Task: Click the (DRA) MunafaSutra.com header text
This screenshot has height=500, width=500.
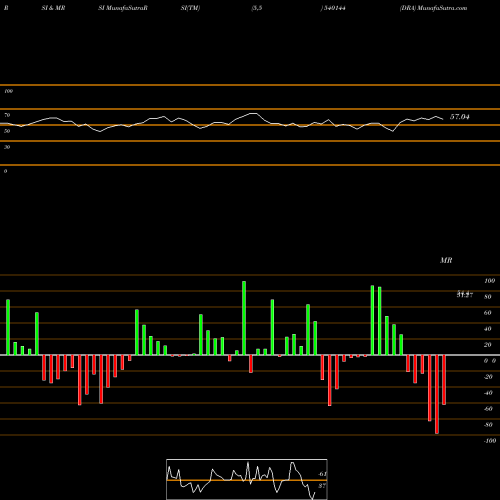Action: tap(433, 8)
